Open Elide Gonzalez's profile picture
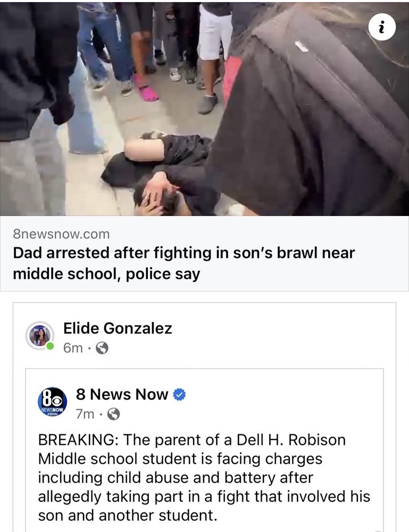This screenshot has height=532, width=409. [40, 336]
